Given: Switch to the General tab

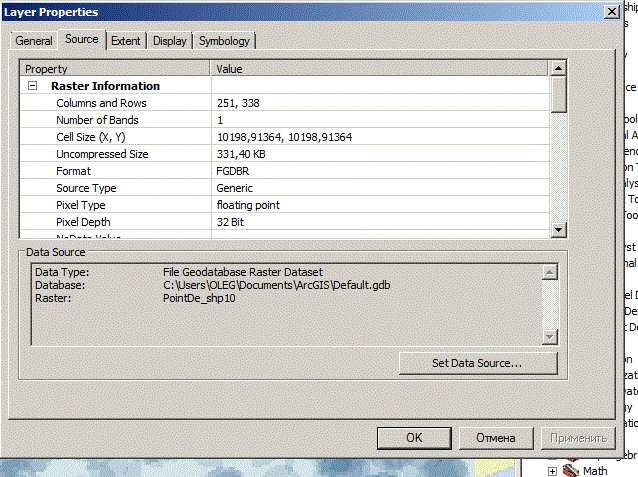Looking at the screenshot, I should [34, 41].
